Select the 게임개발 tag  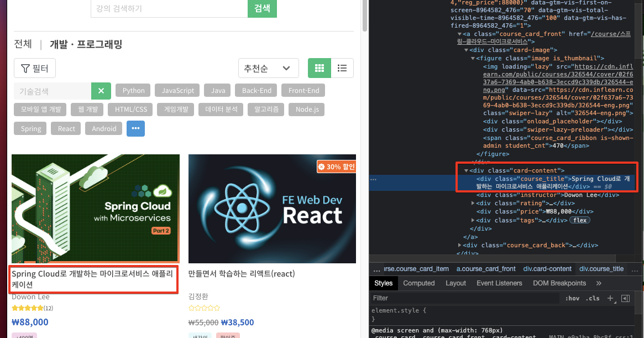pyautogui.click(x=176, y=110)
